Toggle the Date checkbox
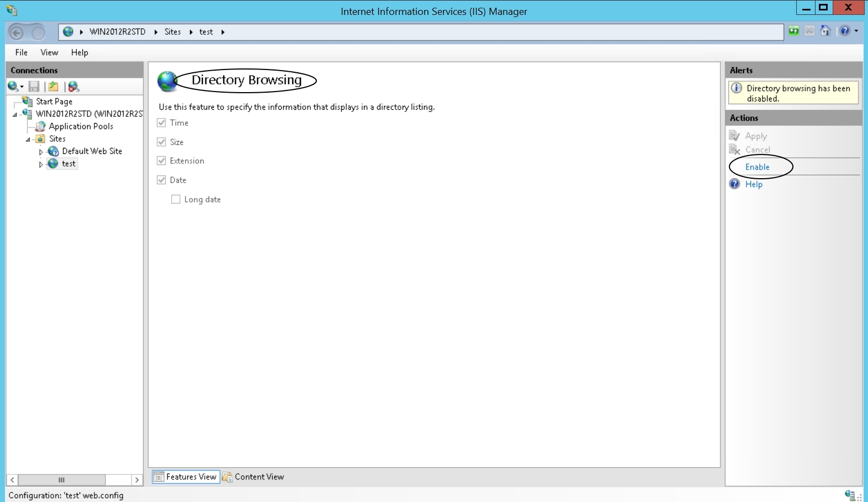 161,180
